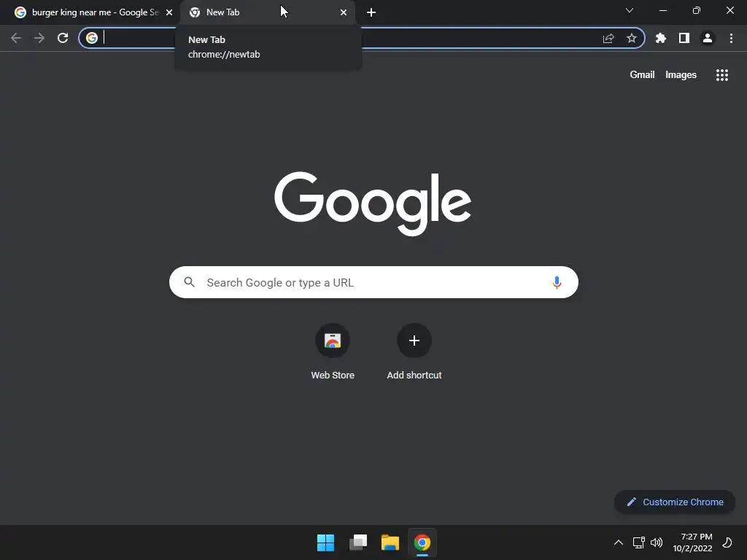Click the forward navigation arrow
747x560 pixels.
click(x=39, y=38)
